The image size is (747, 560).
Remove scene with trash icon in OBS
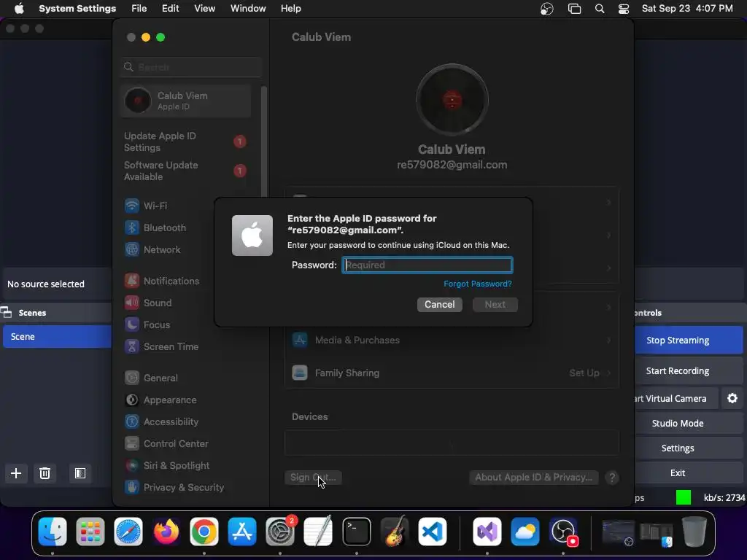click(44, 472)
